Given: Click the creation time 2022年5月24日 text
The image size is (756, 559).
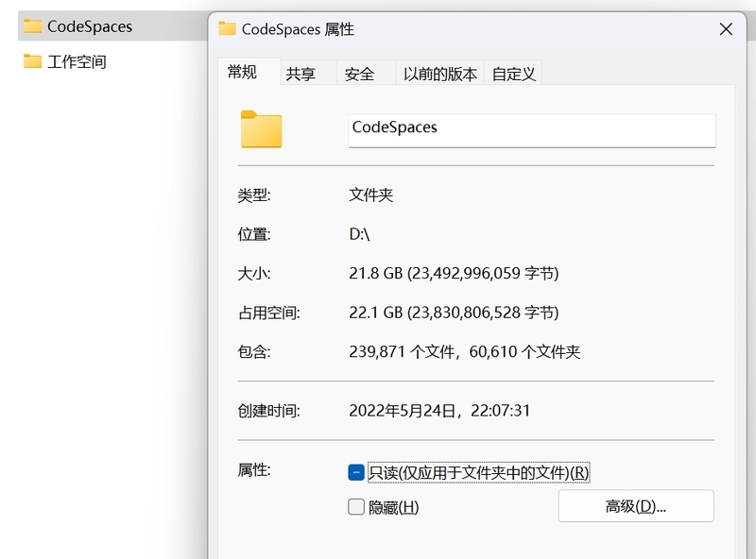Looking at the screenshot, I should (x=439, y=411).
